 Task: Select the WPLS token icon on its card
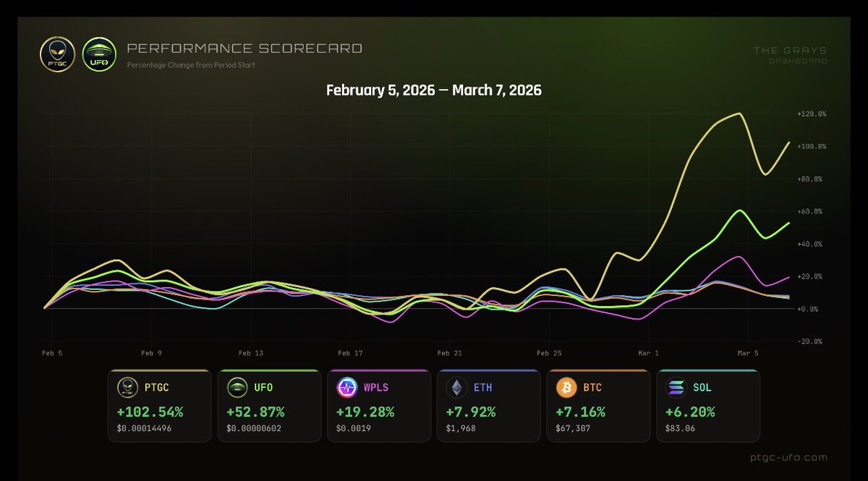[346, 388]
